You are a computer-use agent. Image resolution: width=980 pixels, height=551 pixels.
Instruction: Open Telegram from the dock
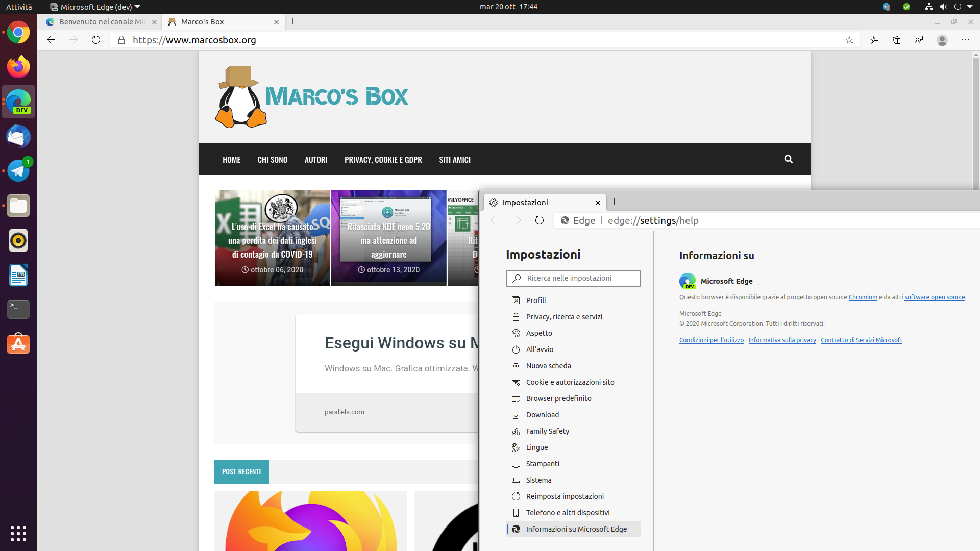(x=18, y=170)
